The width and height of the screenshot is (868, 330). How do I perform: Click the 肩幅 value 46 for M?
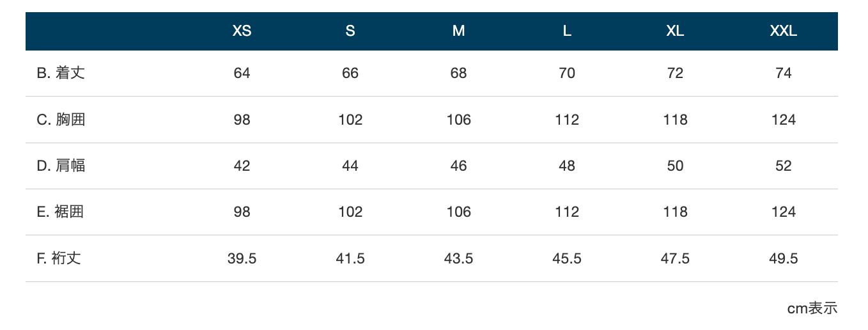[458, 166]
